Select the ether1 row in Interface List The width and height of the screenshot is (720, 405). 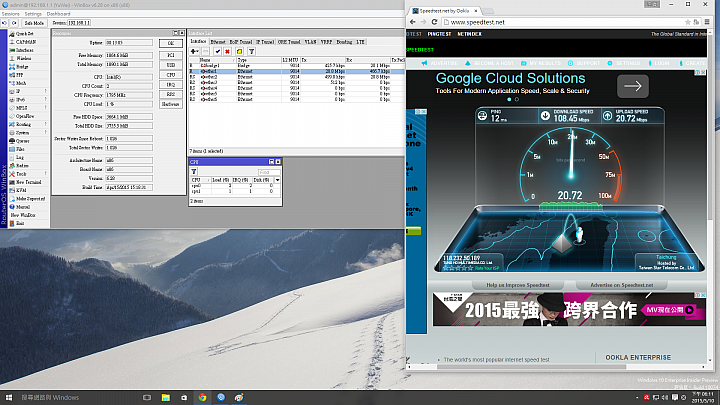point(297,72)
